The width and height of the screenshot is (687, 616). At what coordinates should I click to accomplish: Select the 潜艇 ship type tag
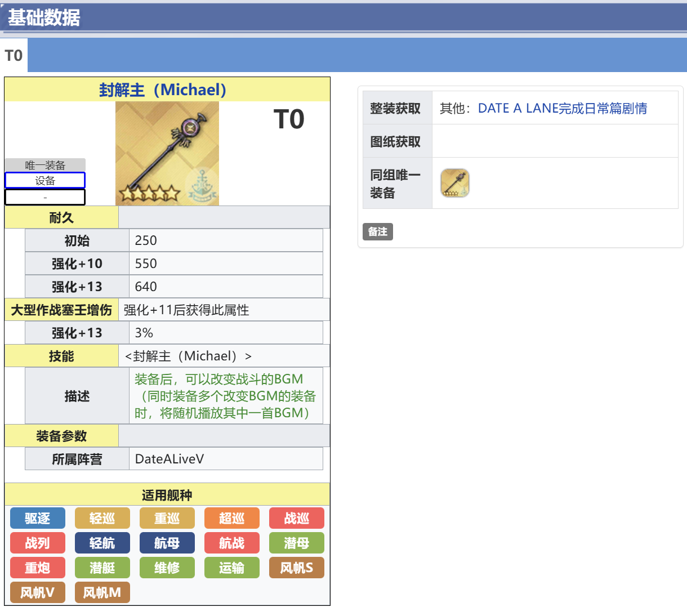point(102,568)
